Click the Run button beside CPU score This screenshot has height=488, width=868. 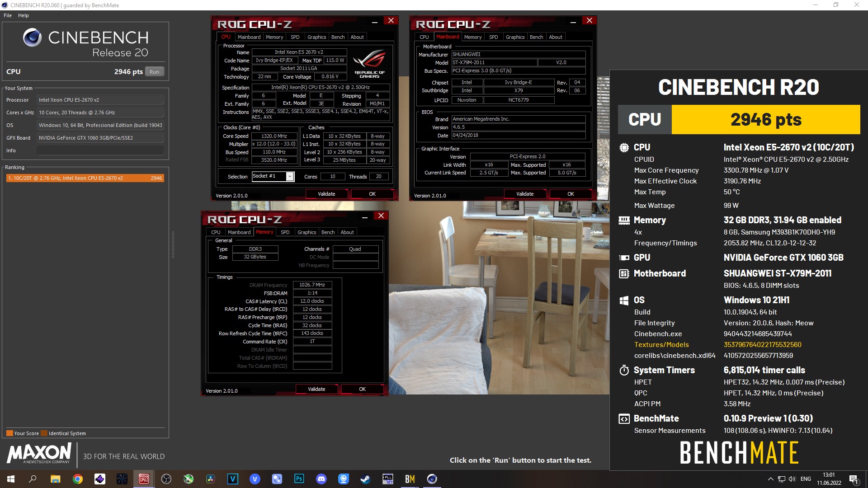tap(154, 72)
